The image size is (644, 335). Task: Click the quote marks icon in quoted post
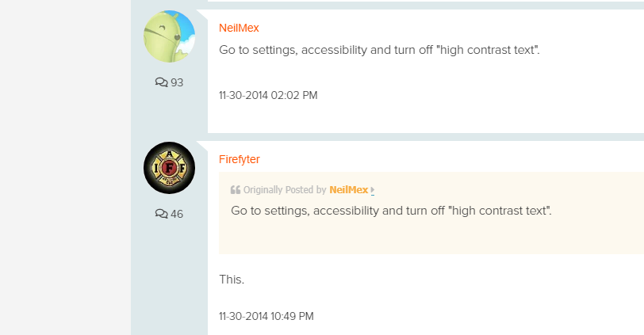pos(236,190)
